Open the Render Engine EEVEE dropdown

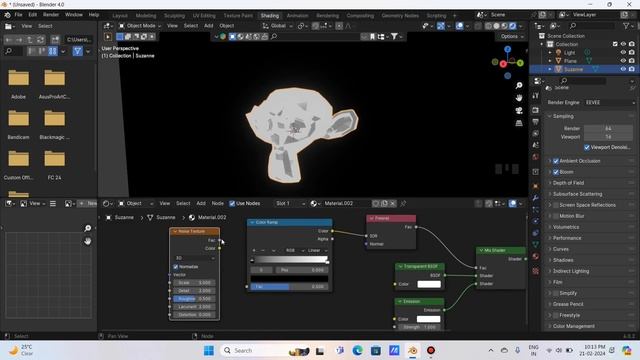point(609,102)
